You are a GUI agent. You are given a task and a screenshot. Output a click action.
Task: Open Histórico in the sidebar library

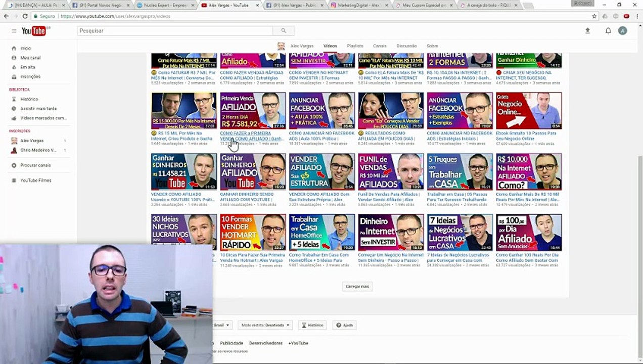click(x=29, y=99)
